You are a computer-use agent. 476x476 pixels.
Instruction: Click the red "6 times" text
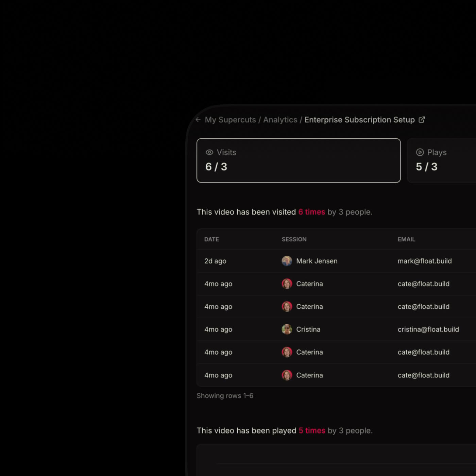tap(312, 212)
